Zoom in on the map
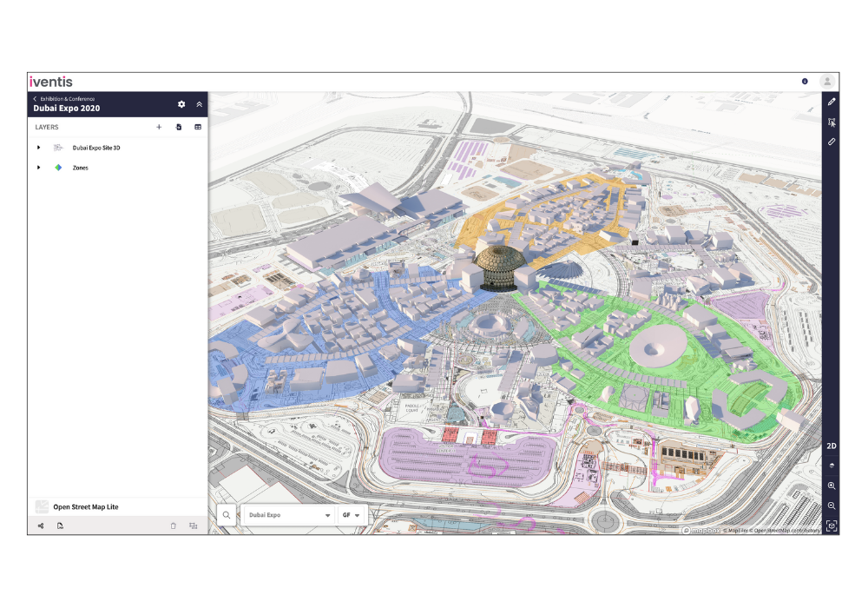 (832, 486)
